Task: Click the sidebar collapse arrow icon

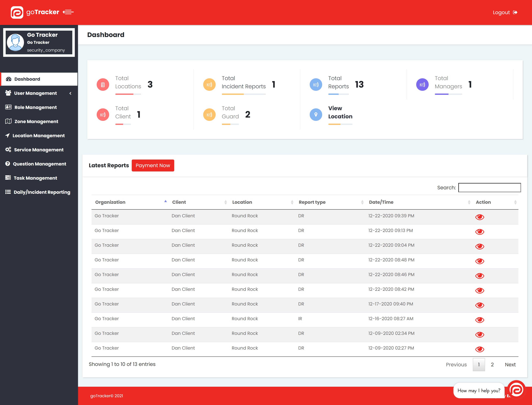Action: (68, 12)
